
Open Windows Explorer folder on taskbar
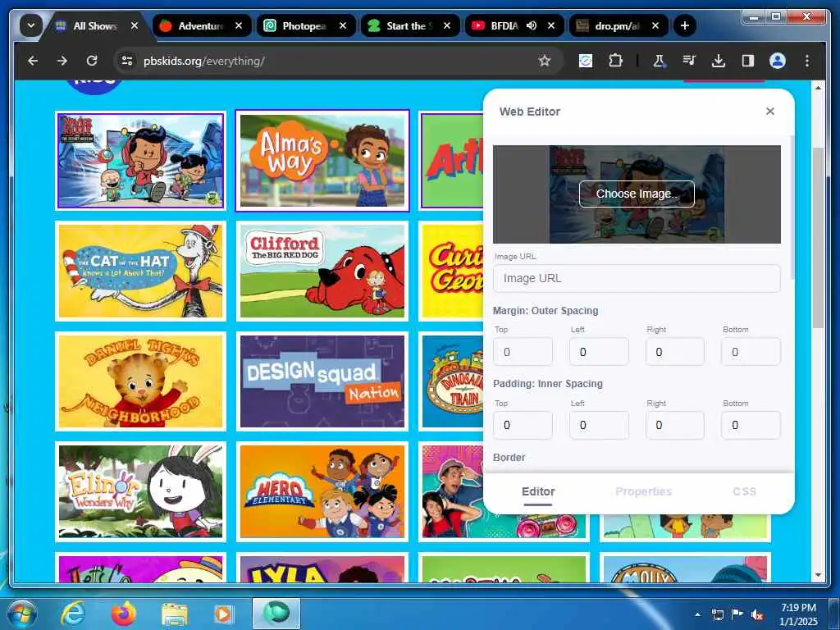175,615
